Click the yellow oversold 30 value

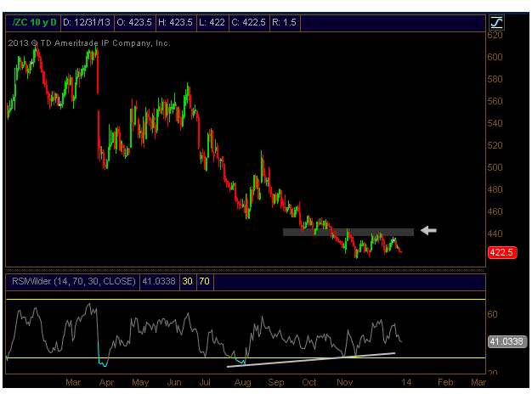[187, 281]
